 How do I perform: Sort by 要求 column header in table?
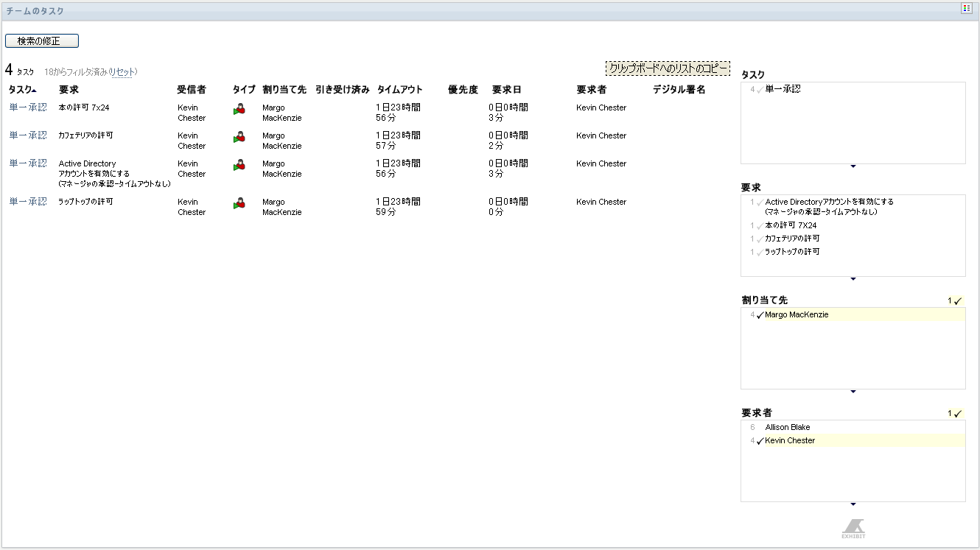pyautogui.click(x=69, y=90)
